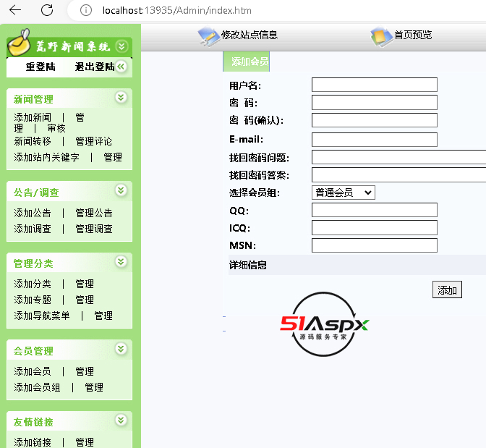The width and height of the screenshot is (486, 448).
Task: Click the 新闻管理 section title
Action: coord(33,99)
